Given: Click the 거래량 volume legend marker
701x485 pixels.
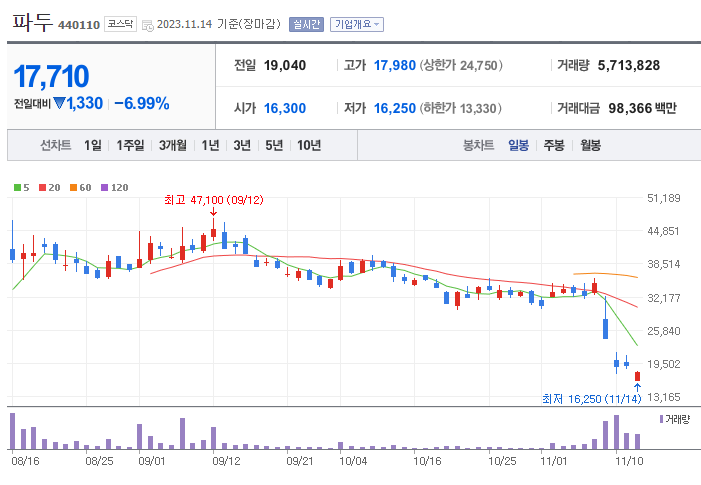Looking at the screenshot, I should click(x=661, y=419).
